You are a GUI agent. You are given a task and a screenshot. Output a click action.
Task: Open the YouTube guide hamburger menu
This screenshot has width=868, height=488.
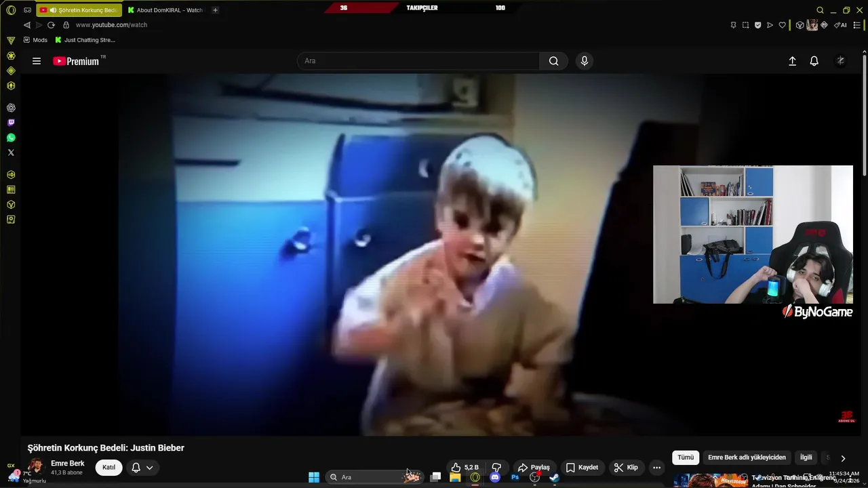tap(37, 61)
